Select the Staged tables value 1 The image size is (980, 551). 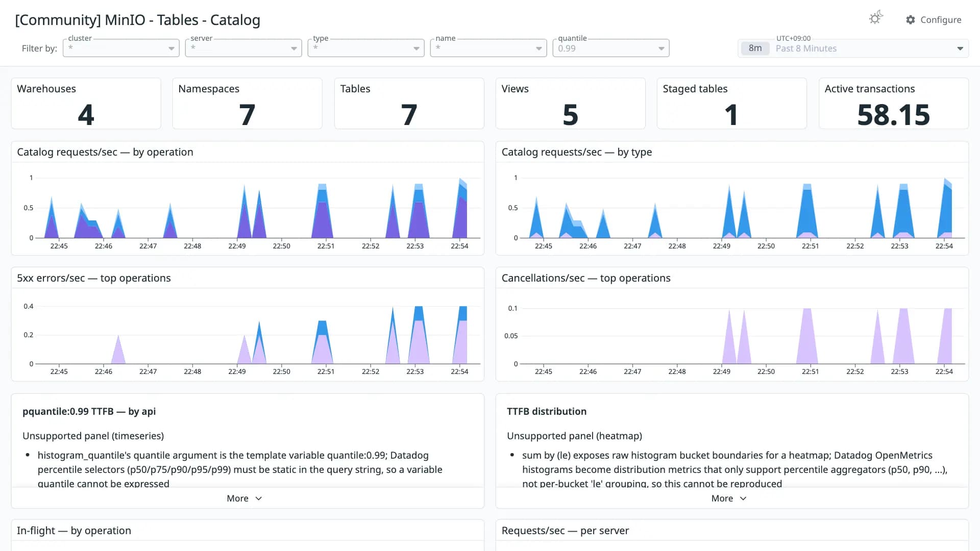pyautogui.click(x=731, y=114)
